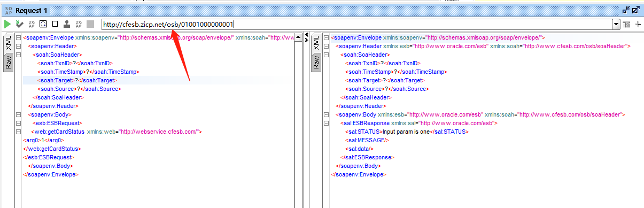Viewport: 644px width, 208px height.
Task: Recreate default request from schema icon
Action: (43, 24)
